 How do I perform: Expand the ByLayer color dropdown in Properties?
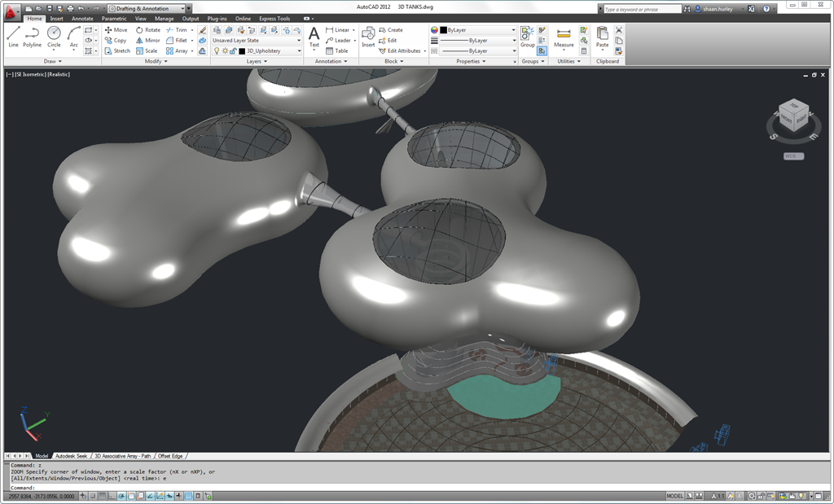514,28
